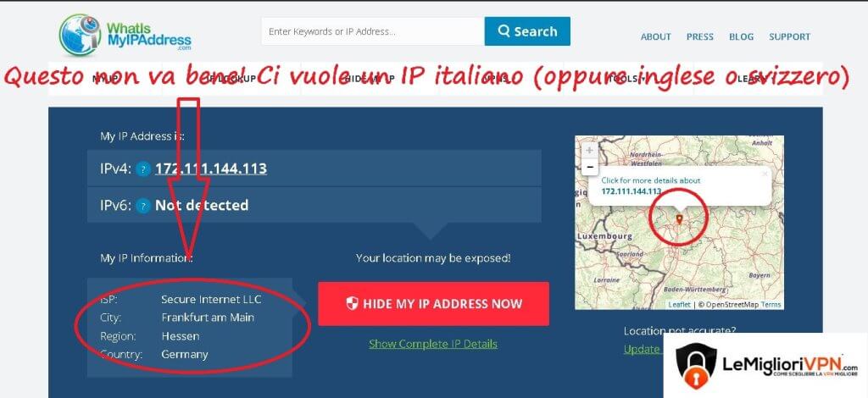
Task: Click the 172.111.144.113 IPv4 address link
Action: pyautogui.click(x=211, y=169)
